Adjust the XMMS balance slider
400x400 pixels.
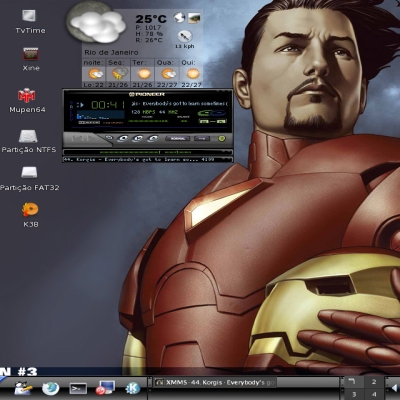pyautogui.click(x=184, y=121)
